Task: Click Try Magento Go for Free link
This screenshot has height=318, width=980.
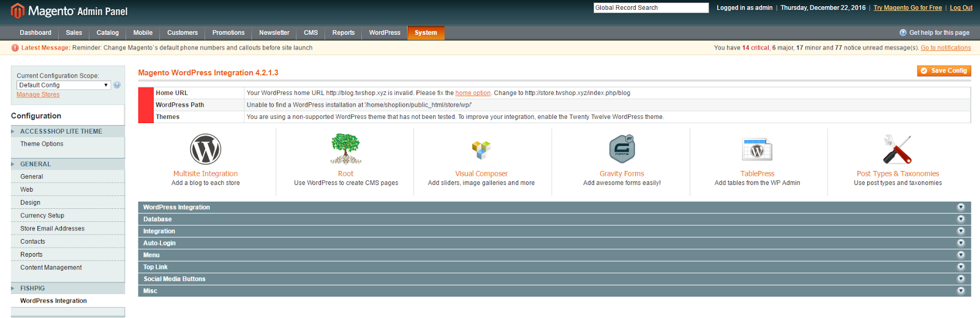Action: [908, 8]
